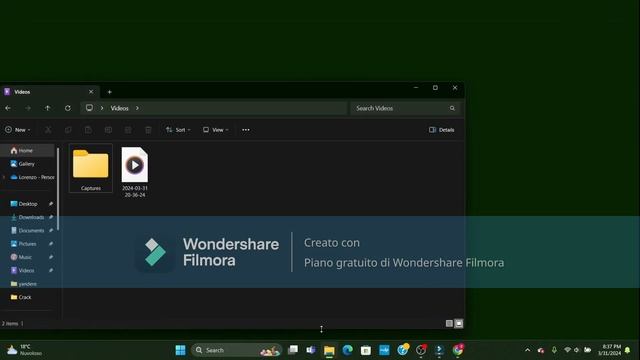Screen dimensions: 640x360
Task: Click the Cut scissors icon
Action: pyautogui.click(x=48, y=130)
